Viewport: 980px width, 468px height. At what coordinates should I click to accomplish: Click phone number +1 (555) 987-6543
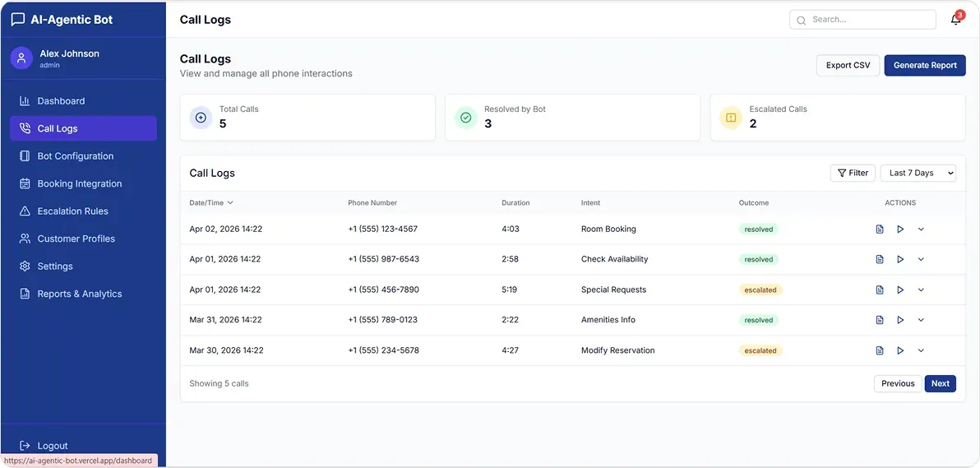[383, 259]
